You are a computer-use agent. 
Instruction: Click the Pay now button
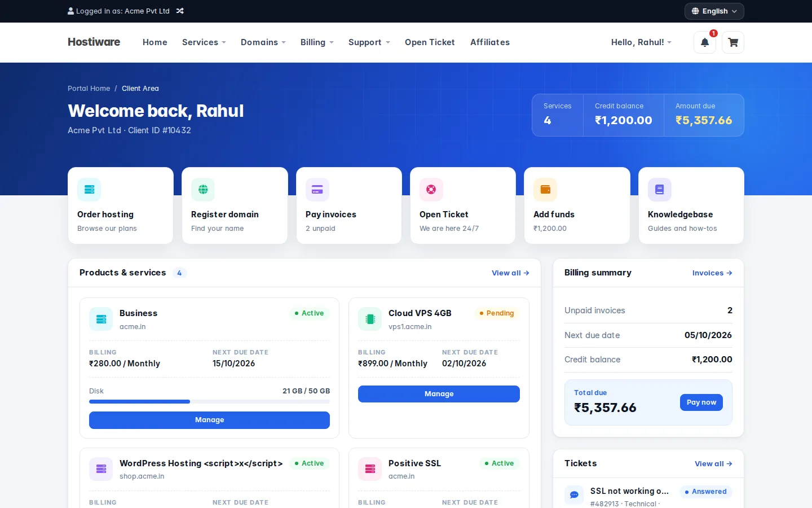(x=701, y=402)
